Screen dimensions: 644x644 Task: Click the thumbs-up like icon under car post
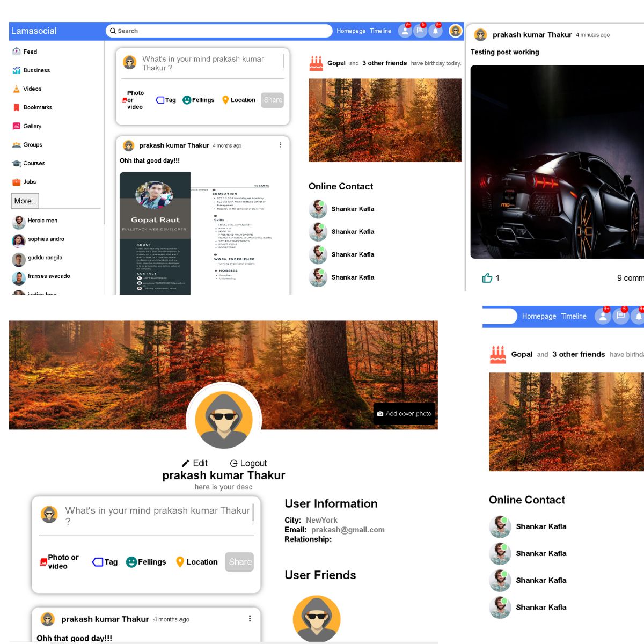[x=487, y=278]
